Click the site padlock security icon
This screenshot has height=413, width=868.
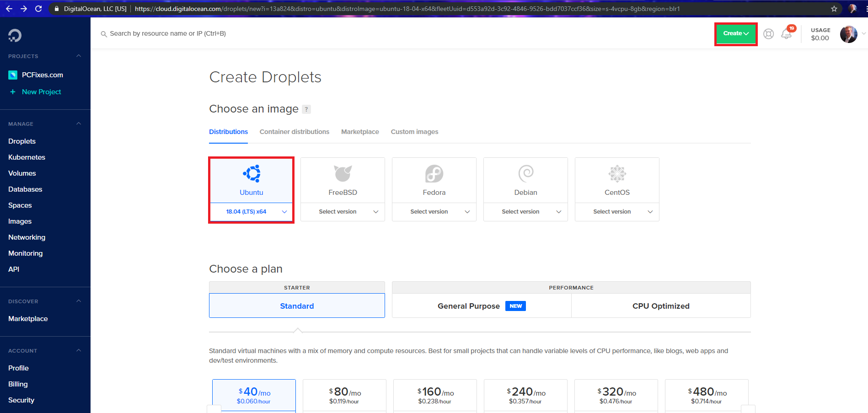pos(57,9)
